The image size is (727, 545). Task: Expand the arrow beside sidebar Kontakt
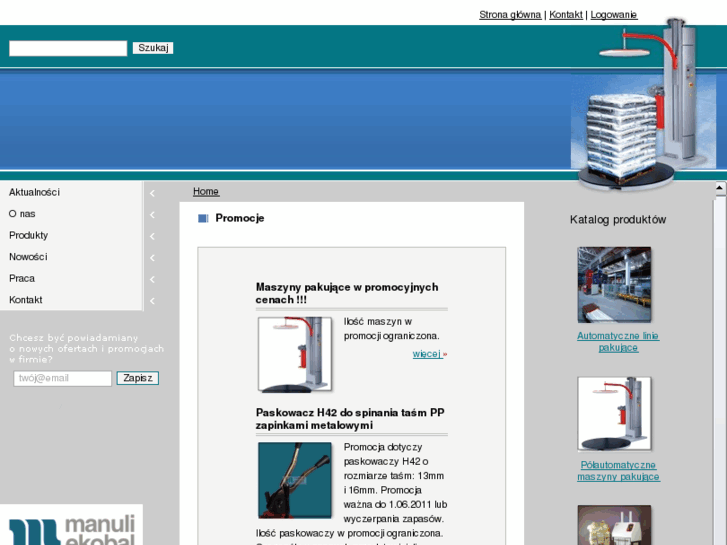(152, 301)
